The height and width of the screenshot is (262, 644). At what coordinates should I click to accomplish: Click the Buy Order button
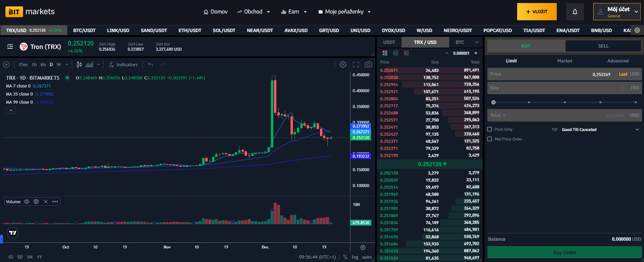(x=565, y=252)
